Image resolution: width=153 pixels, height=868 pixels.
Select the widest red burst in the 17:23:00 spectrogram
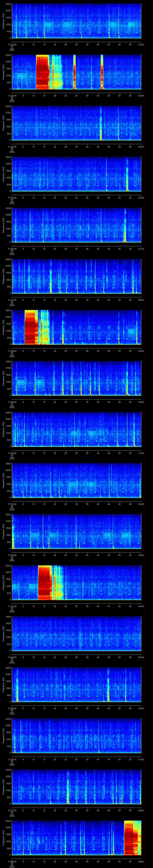tap(43, 72)
